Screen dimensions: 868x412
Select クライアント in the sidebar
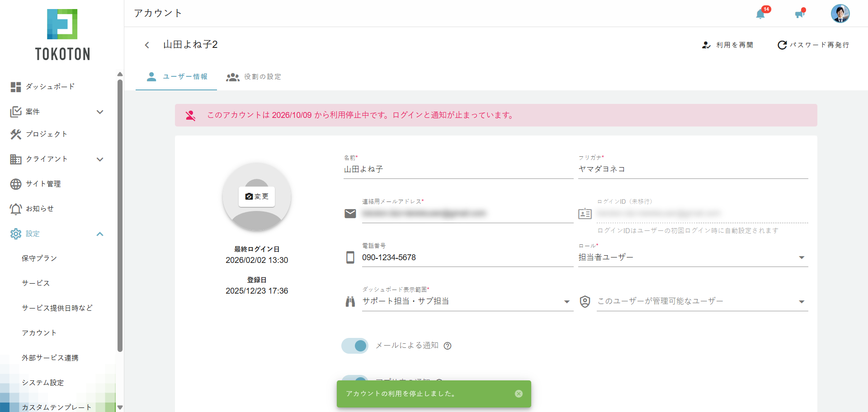click(x=47, y=159)
